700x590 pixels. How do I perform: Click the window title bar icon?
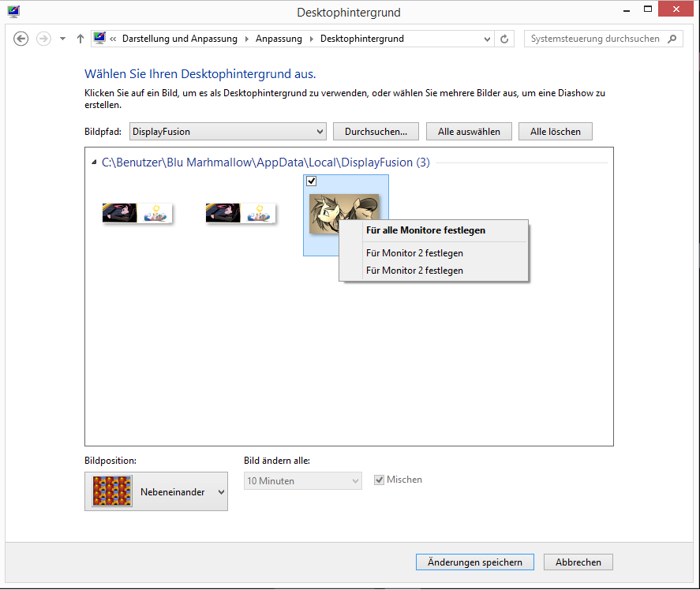click(x=14, y=12)
